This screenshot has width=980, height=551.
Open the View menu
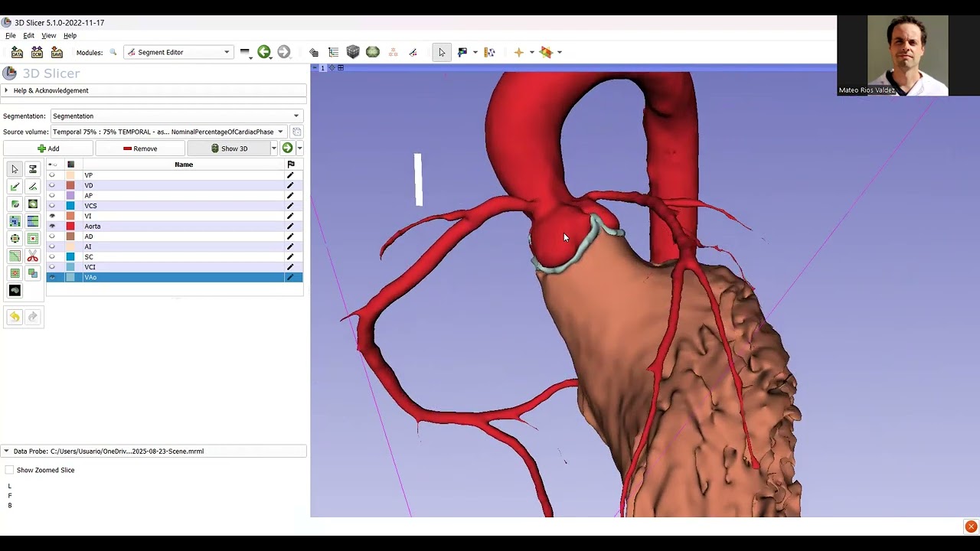click(49, 36)
